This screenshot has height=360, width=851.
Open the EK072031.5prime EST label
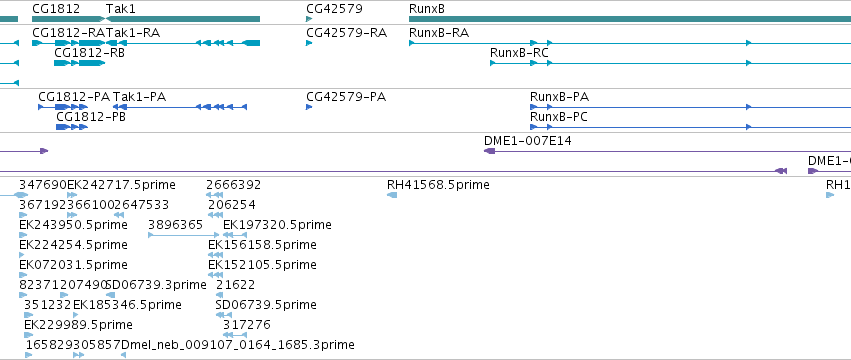(x=73, y=265)
